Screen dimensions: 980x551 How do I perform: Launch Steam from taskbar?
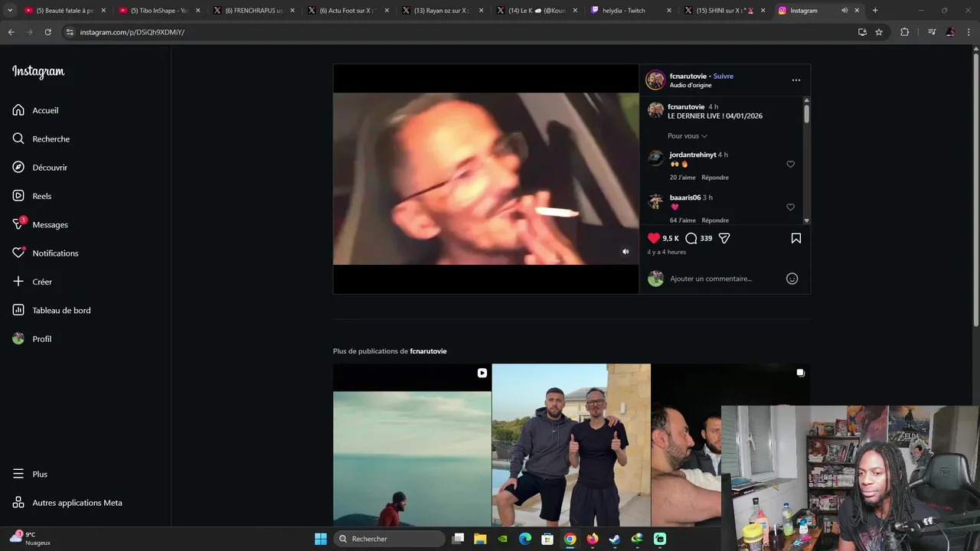tap(614, 539)
